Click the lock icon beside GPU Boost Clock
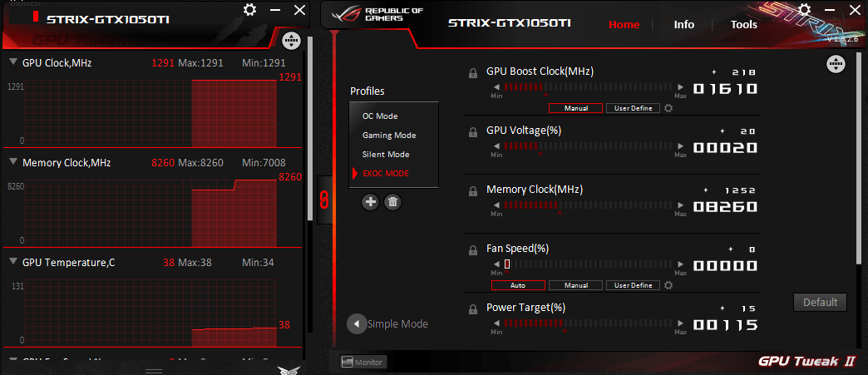 [x=473, y=72]
